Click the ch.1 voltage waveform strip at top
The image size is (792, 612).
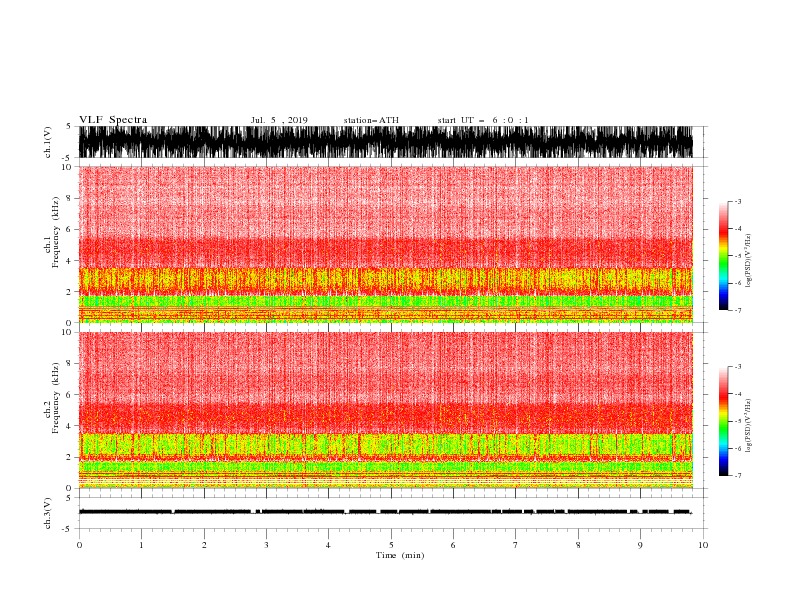[x=386, y=142]
